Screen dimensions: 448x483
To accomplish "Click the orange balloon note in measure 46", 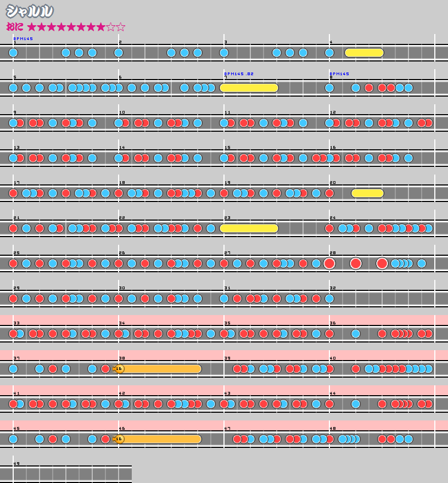I will [158, 439].
